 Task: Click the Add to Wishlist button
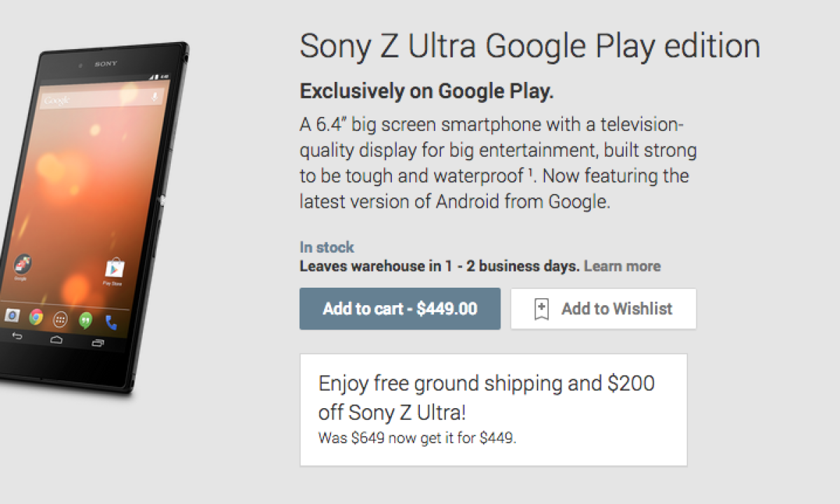(603, 309)
